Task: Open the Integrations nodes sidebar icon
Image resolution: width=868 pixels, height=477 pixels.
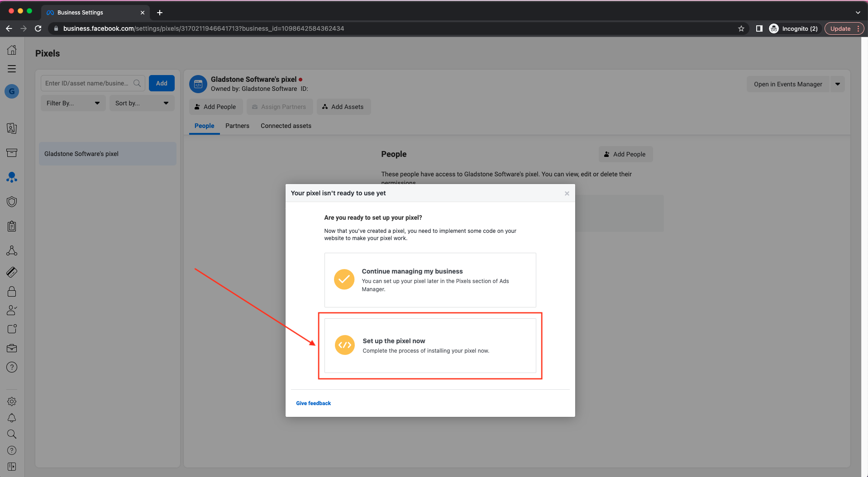Action: point(12,250)
